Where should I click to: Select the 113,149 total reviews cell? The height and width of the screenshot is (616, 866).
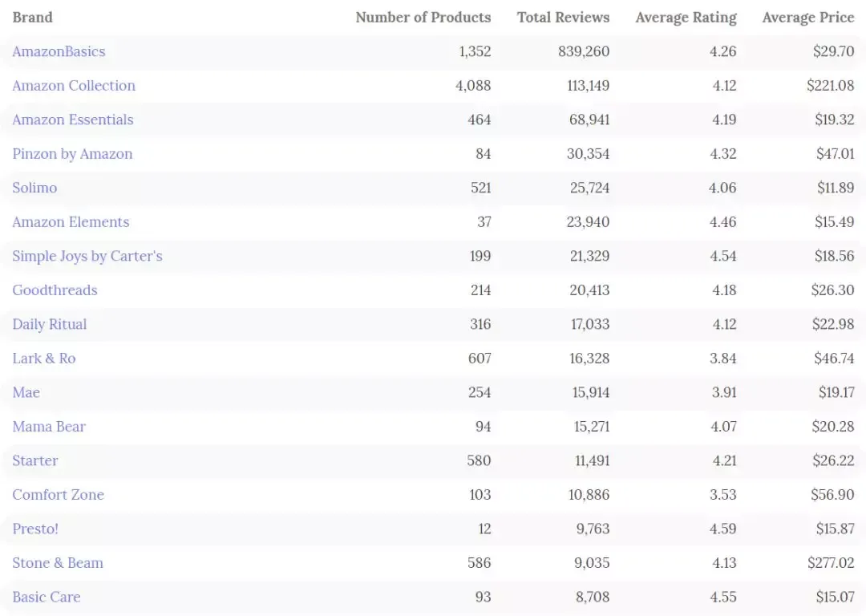589,86
